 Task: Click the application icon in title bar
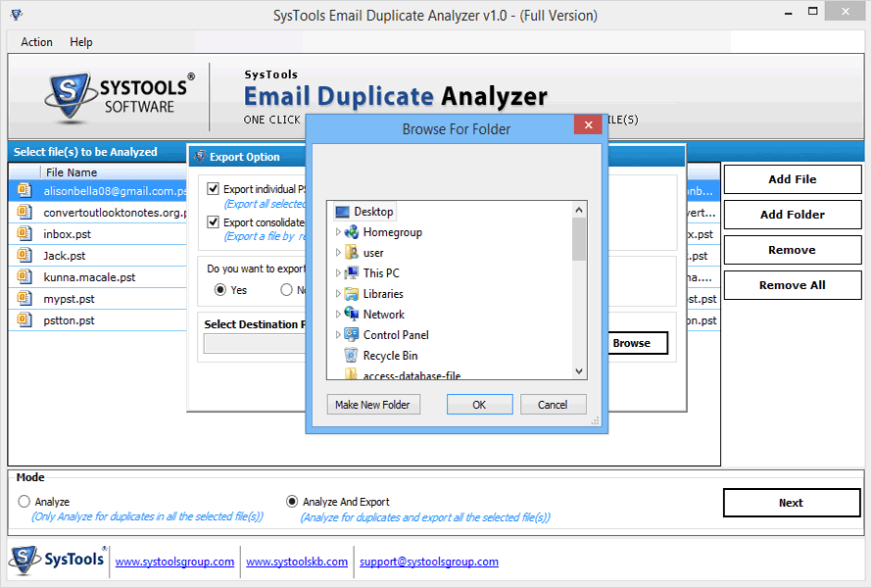tap(17, 15)
